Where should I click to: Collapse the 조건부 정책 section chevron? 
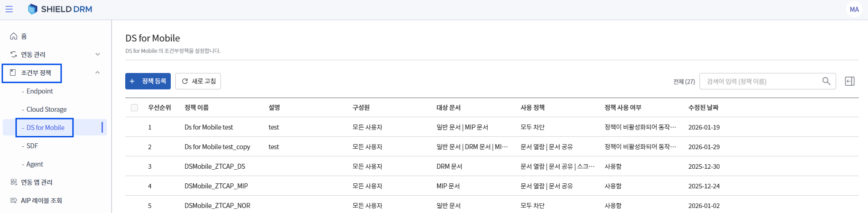pos(97,73)
